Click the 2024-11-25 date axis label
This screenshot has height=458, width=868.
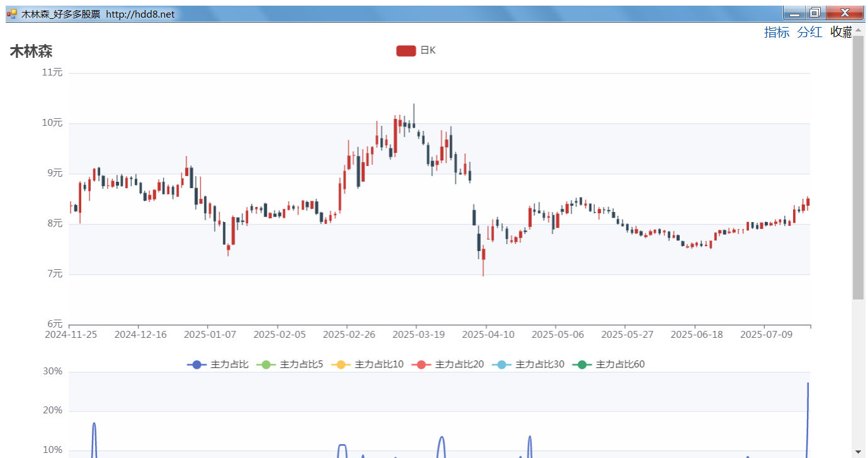70,334
